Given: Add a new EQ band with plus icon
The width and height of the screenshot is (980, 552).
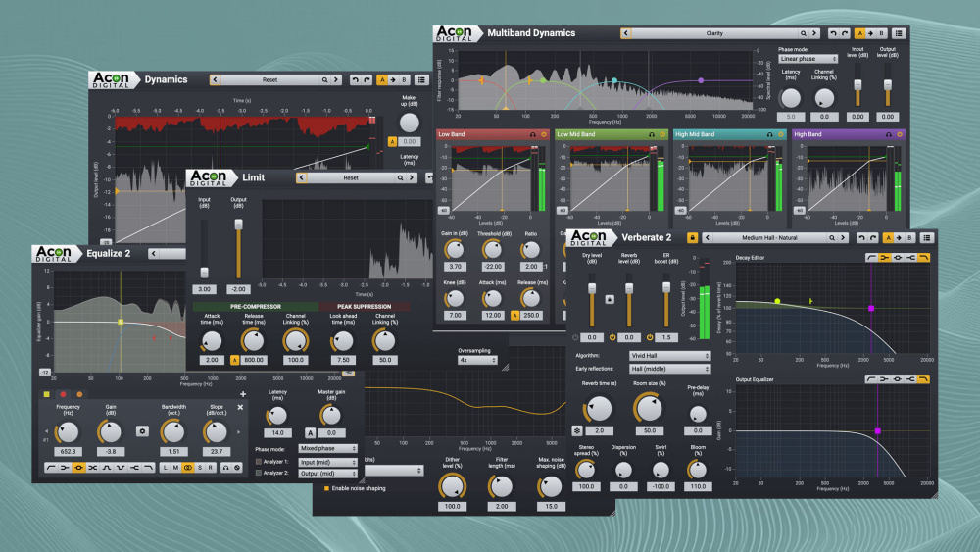Looking at the screenshot, I should pyautogui.click(x=242, y=393).
